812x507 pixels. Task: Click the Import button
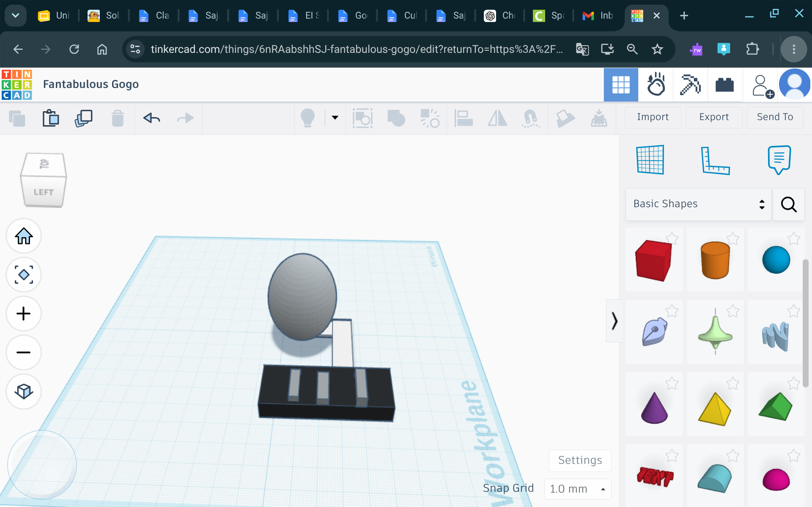tap(653, 117)
